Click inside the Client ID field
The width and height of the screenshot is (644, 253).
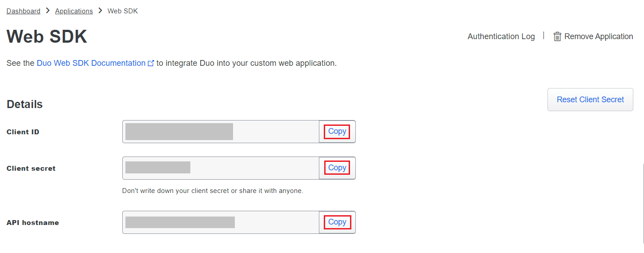tap(220, 132)
